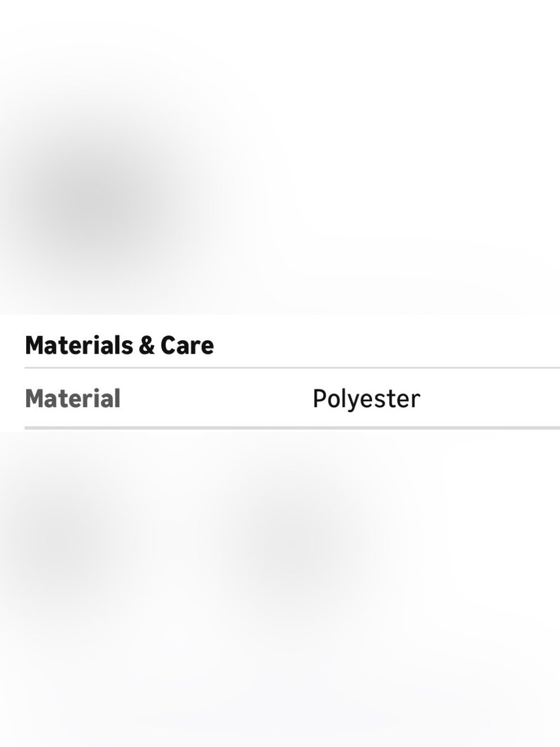Click the divider line beneath the Material row
560x747 pixels.
[292, 428]
